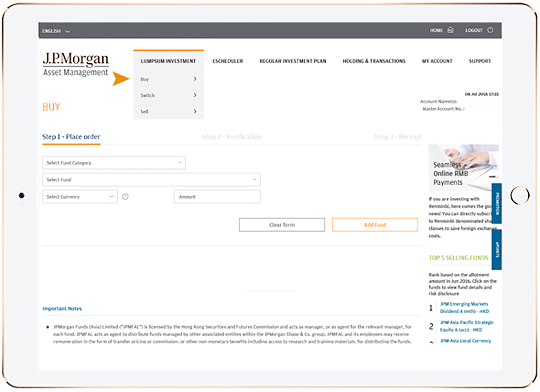Open the Holding & Transactions menu
This screenshot has height=392, width=540.
pyautogui.click(x=374, y=61)
